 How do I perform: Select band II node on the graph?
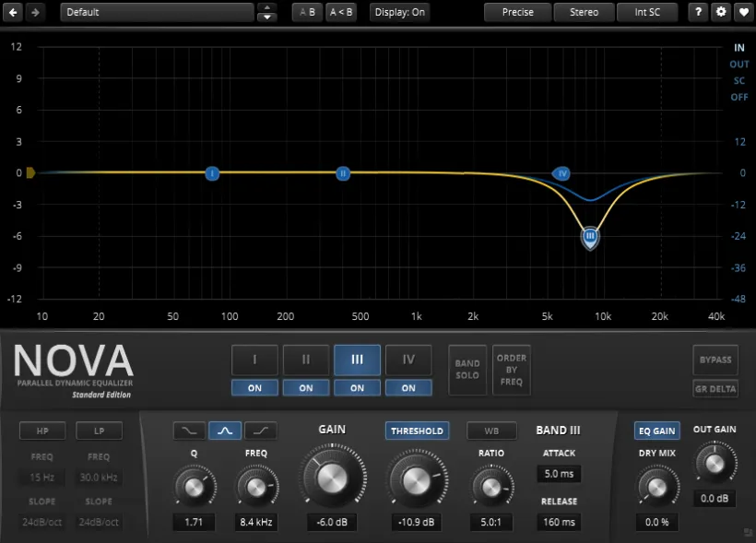click(343, 173)
